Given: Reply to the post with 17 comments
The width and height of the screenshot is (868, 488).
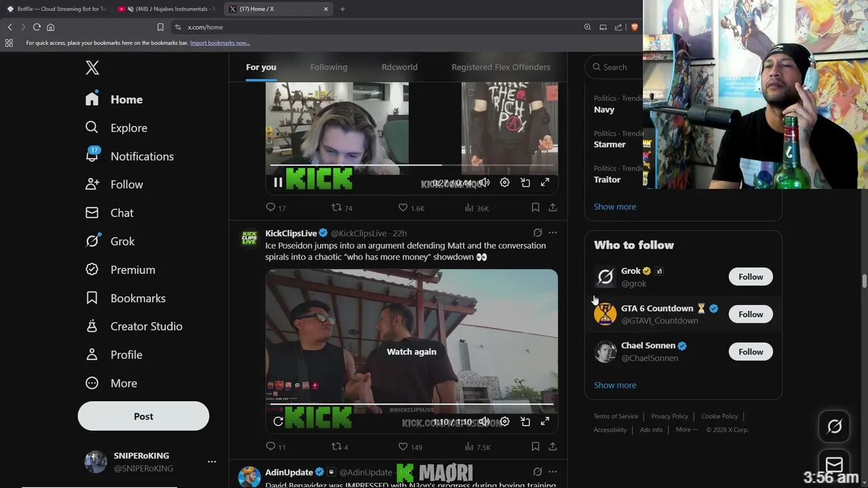Looking at the screenshot, I should coord(276,207).
